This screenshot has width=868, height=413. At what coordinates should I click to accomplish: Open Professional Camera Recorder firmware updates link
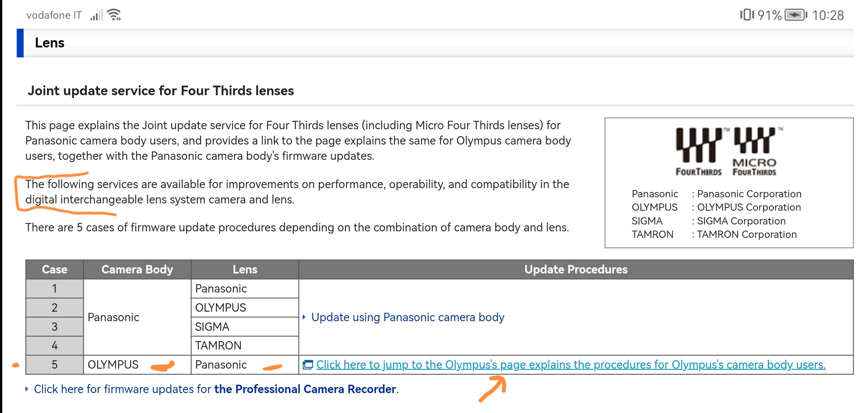point(216,389)
